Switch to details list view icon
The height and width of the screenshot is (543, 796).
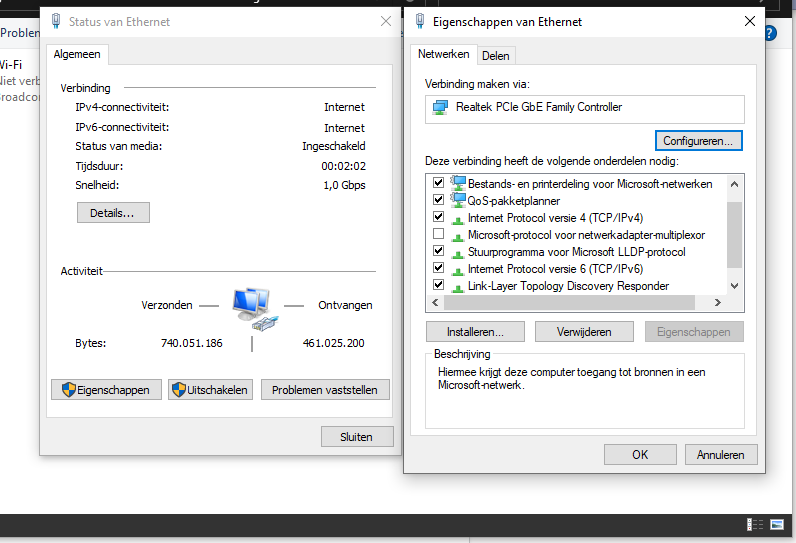coord(756,524)
